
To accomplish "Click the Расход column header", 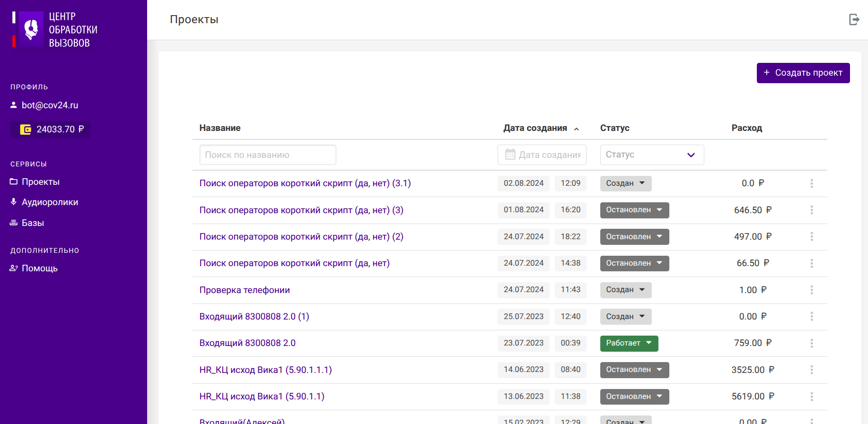I will pos(747,128).
